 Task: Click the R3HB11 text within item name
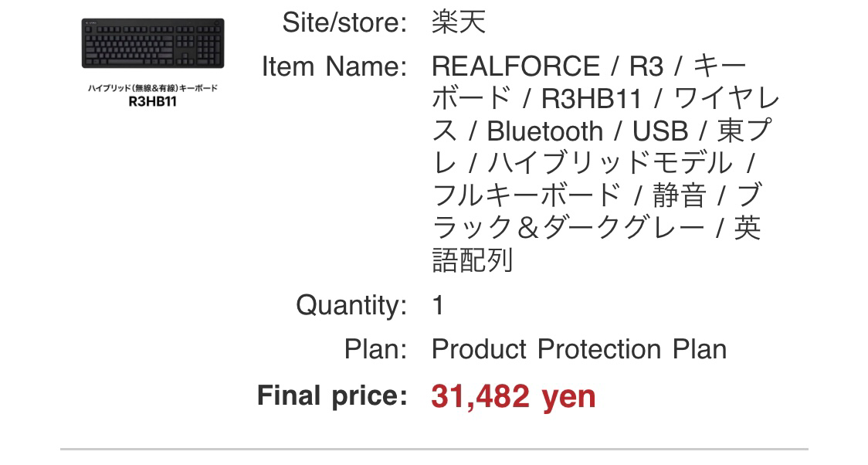click(592, 99)
